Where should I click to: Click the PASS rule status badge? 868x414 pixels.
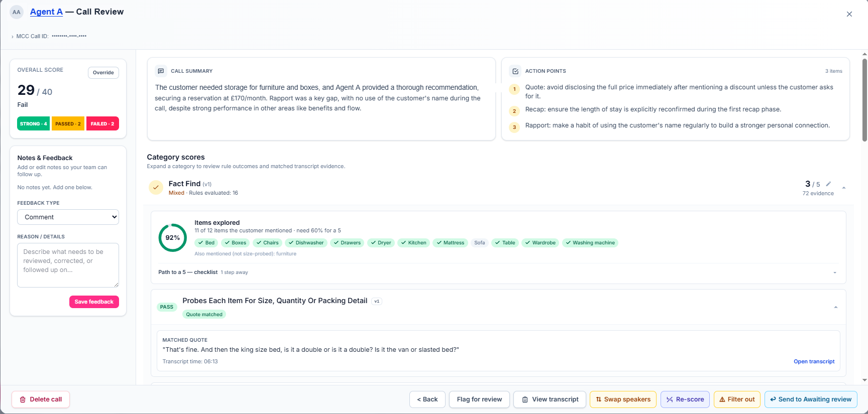pos(167,307)
